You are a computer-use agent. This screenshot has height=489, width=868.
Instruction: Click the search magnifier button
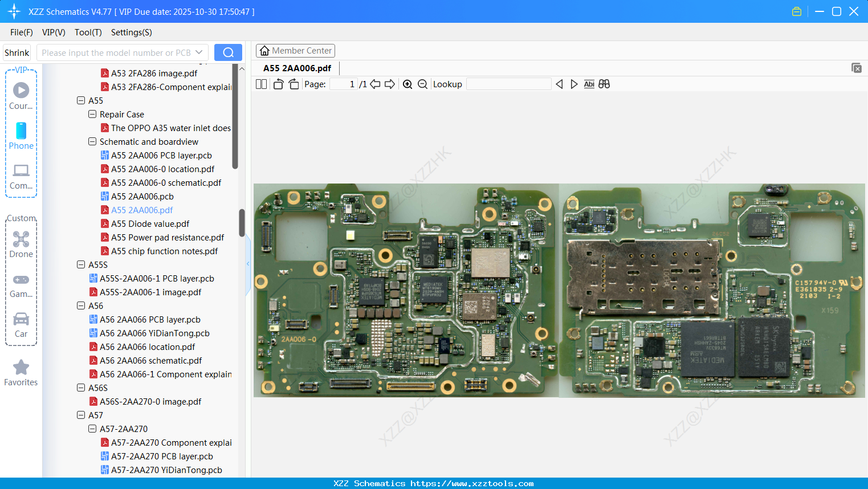tap(228, 52)
